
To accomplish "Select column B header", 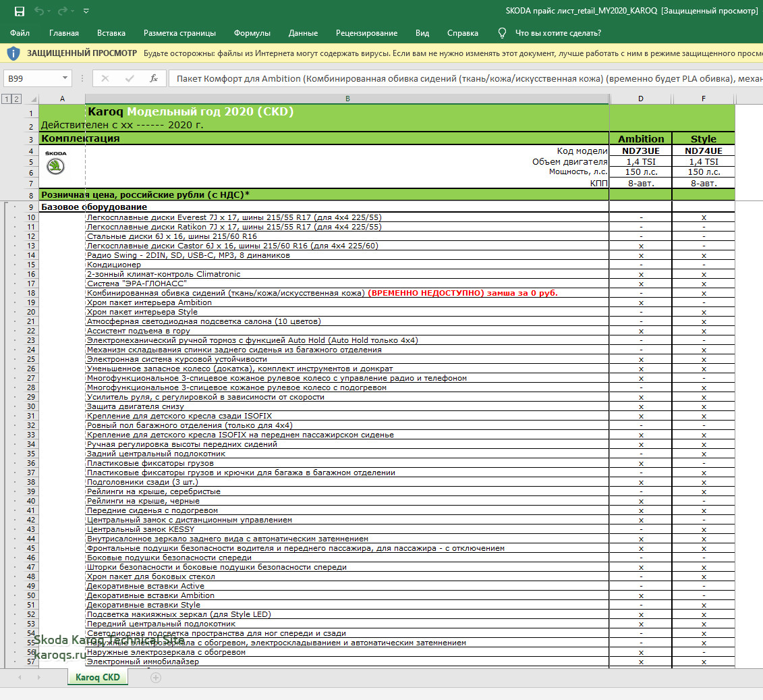I will pos(347,99).
